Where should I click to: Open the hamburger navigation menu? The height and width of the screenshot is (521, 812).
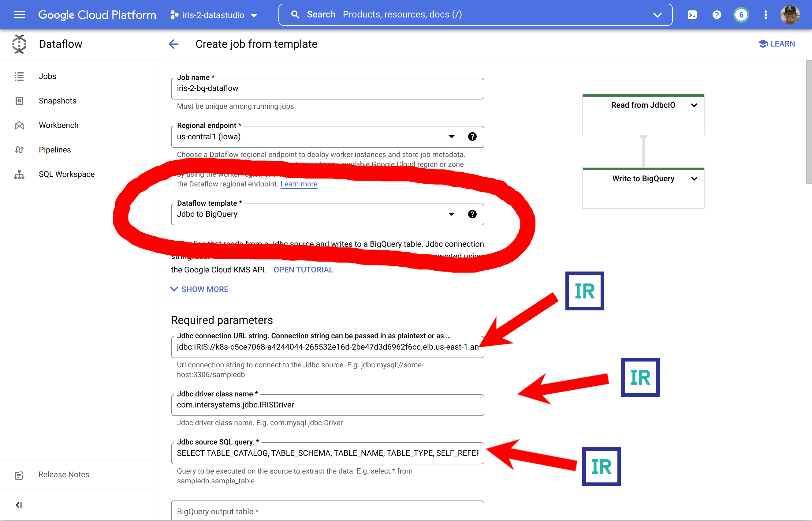(x=19, y=15)
